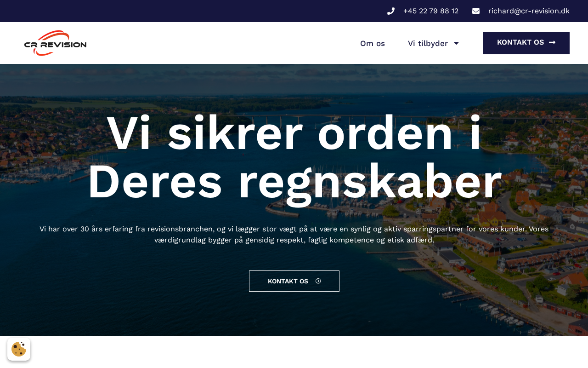588x368 pixels.
Task: Click the outlined KONTAKT OS hero button
Action: pos(294,281)
